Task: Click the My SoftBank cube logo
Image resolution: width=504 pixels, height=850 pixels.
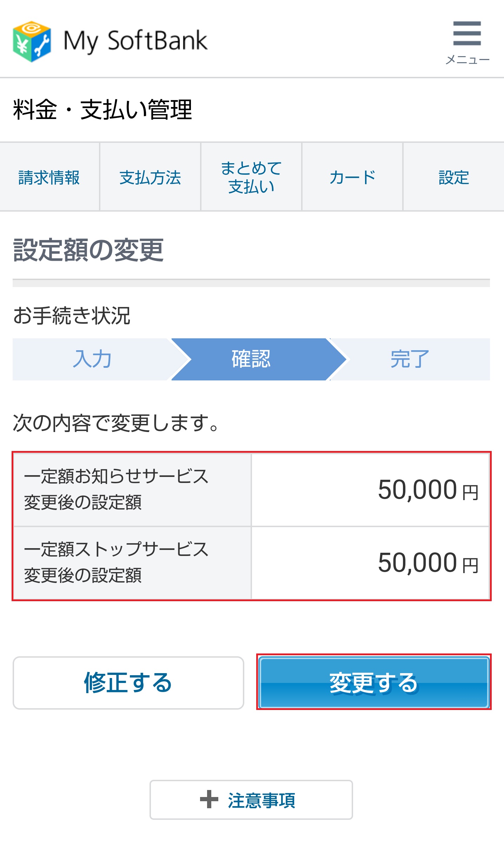Action: 32,41
